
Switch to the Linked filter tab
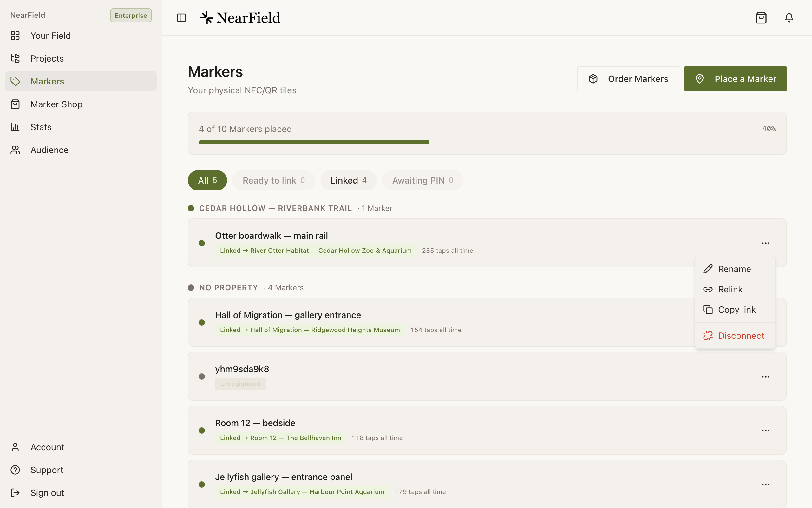coord(348,180)
